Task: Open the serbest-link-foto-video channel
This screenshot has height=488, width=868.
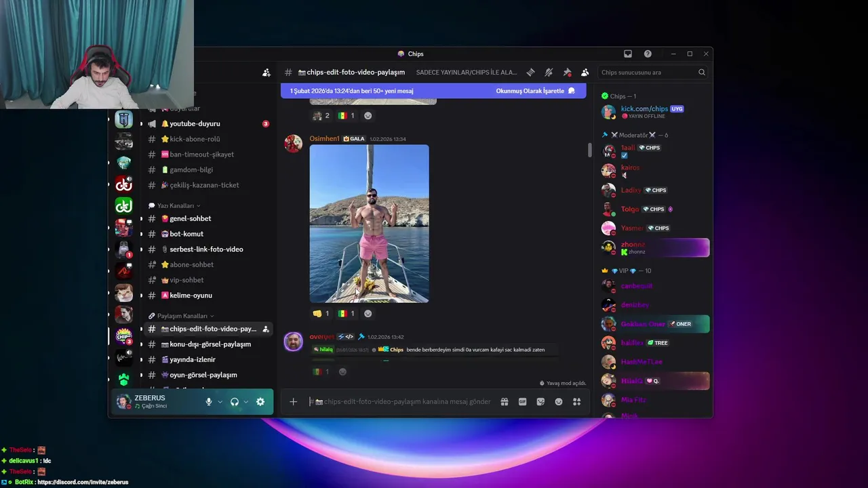Action: point(206,249)
